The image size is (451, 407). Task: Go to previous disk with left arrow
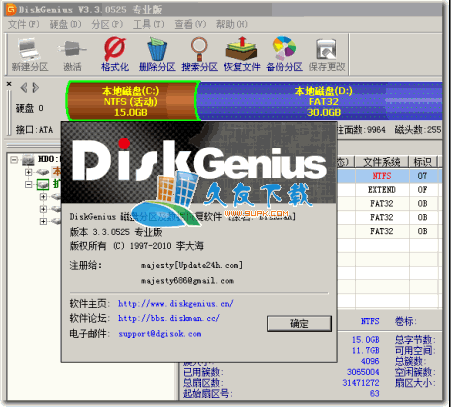(x=24, y=88)
